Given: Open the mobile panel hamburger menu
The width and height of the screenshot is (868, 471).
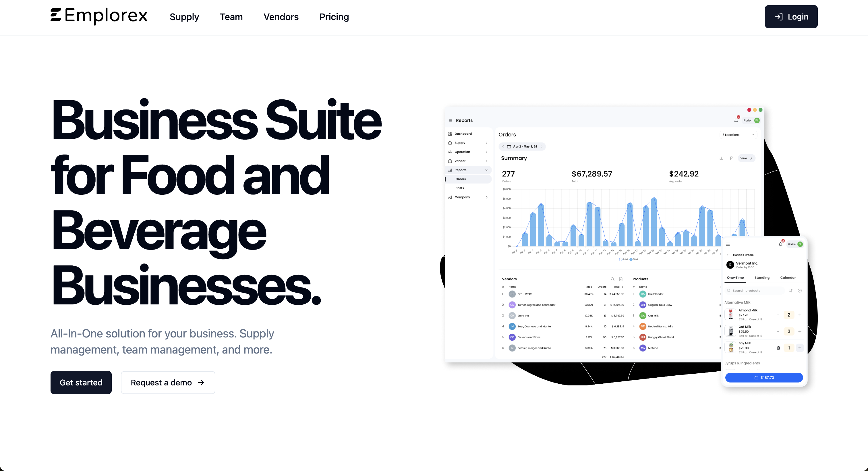Looking at the screenshot, I should pos(728,244).
